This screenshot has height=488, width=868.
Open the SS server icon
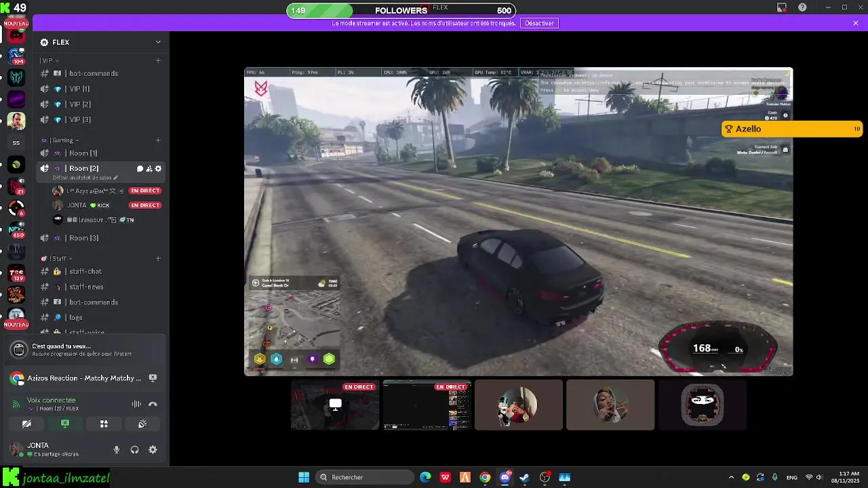16,143
